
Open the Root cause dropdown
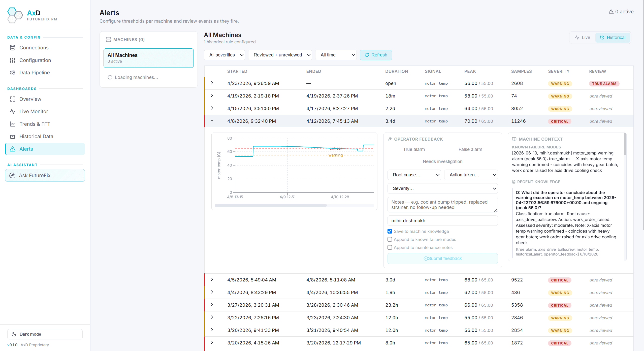pos(414,175)
